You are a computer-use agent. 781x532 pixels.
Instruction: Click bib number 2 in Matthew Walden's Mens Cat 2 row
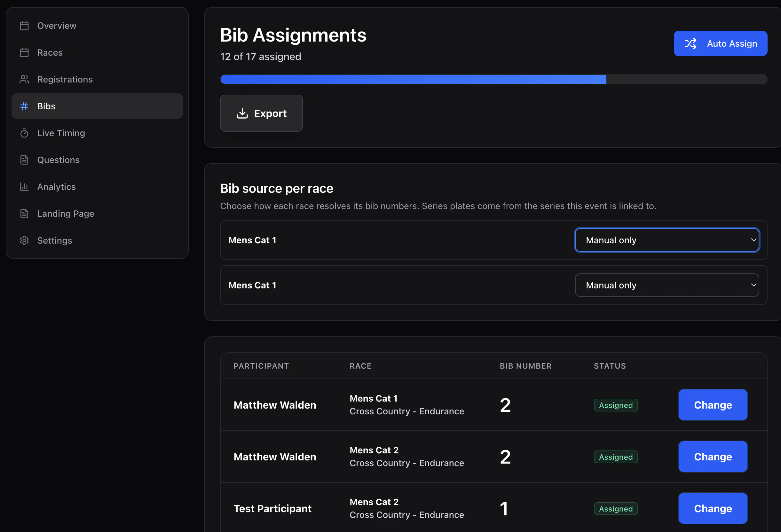coord(505,457)
